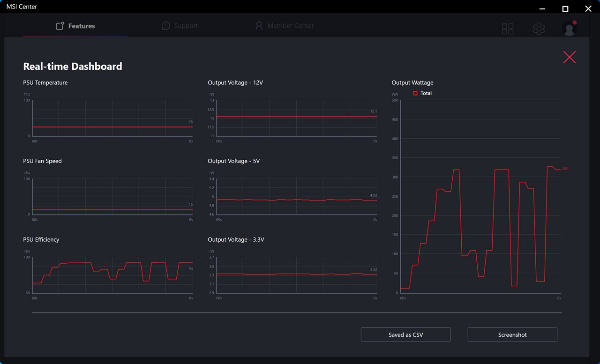Open the Features tab

(75, 26)
